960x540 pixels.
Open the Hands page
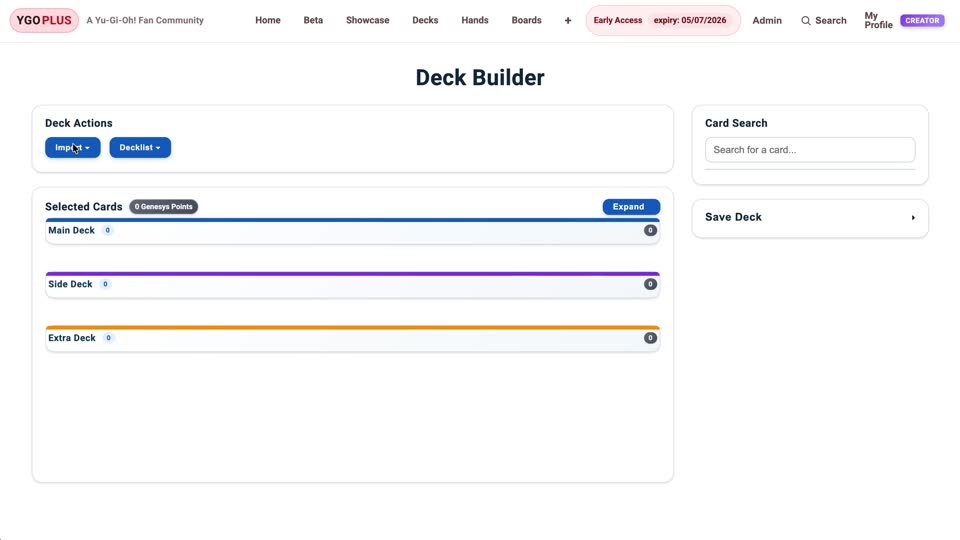474,20
